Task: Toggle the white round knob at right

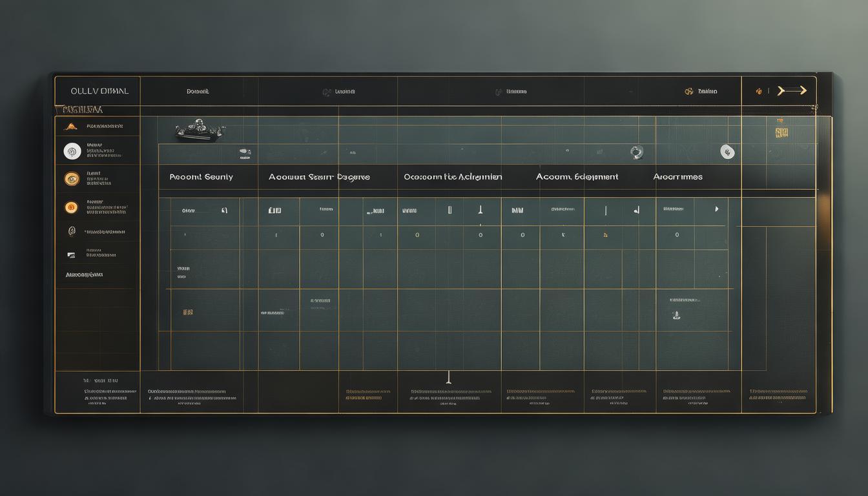Action: pos(728,152)
